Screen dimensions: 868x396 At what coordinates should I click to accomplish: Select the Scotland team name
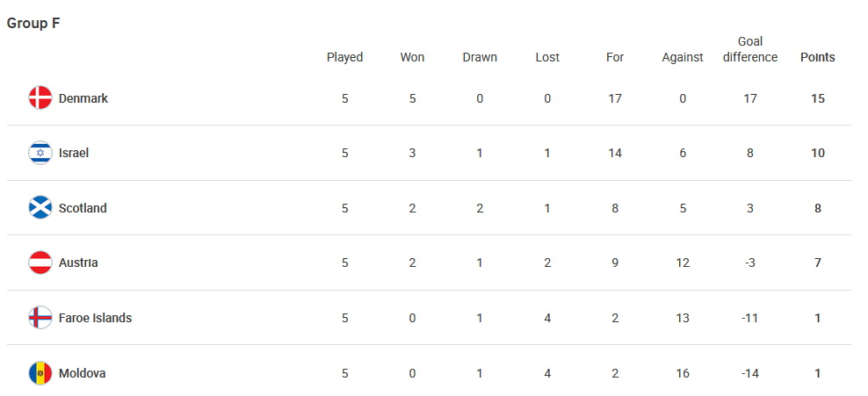pos(83,208)
